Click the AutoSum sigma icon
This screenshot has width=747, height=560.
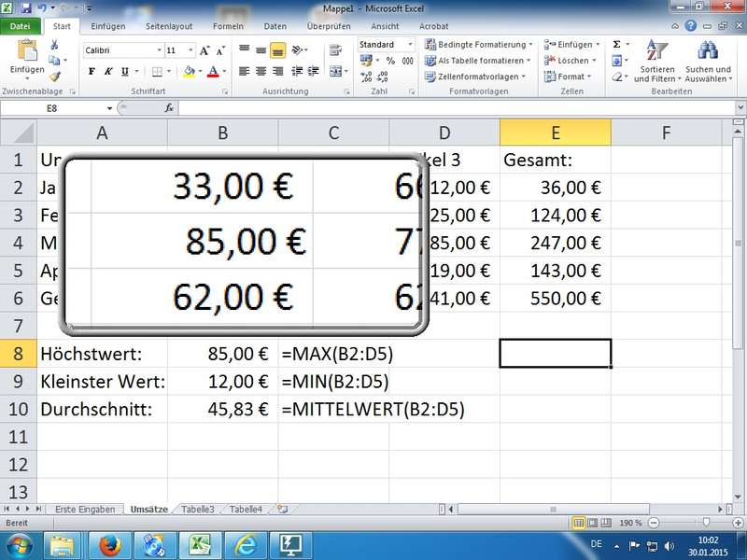[x=617, y=44]
